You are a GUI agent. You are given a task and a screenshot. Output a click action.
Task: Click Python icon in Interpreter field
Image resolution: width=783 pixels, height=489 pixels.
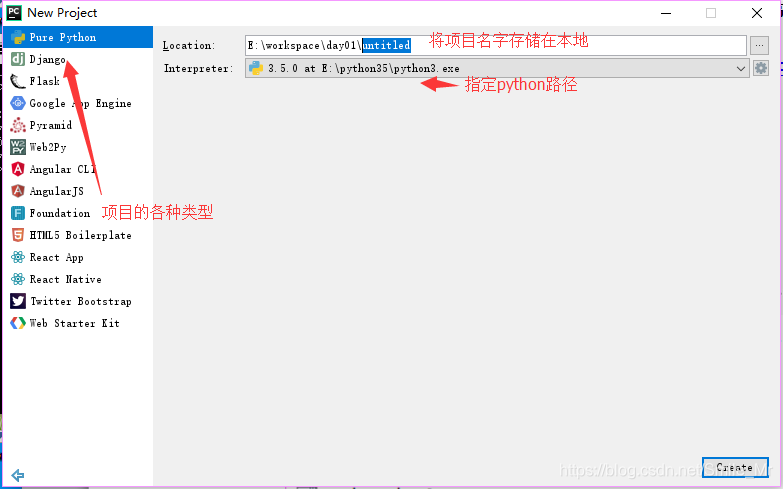256,68
